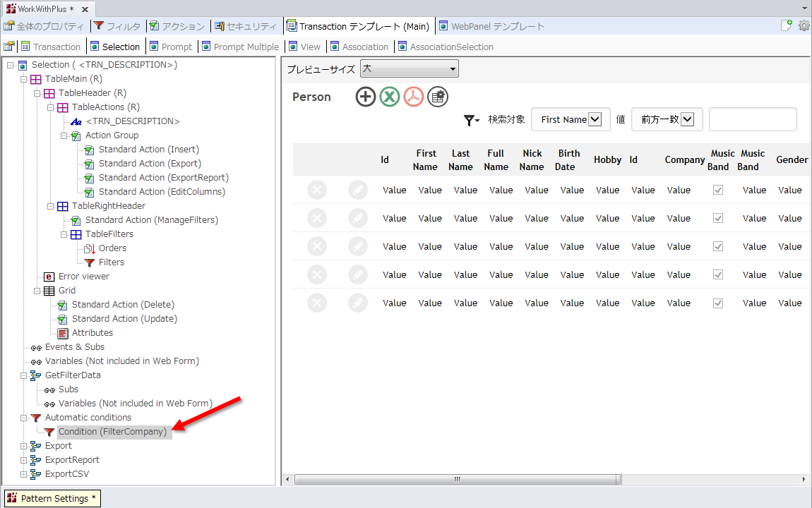The height and width of the screenshot is (508, 812).
Task: Open settings gear icon at top right
Action: click(x=804, y=26)
